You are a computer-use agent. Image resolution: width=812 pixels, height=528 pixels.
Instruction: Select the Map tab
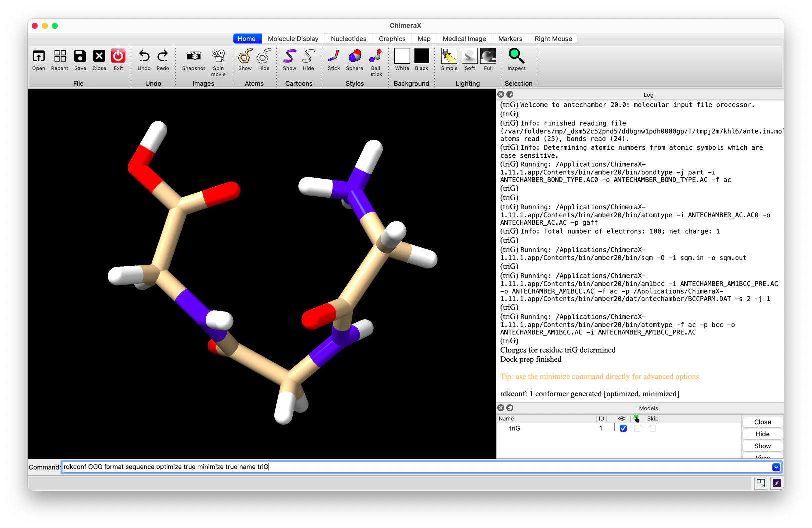click(424, 39)
